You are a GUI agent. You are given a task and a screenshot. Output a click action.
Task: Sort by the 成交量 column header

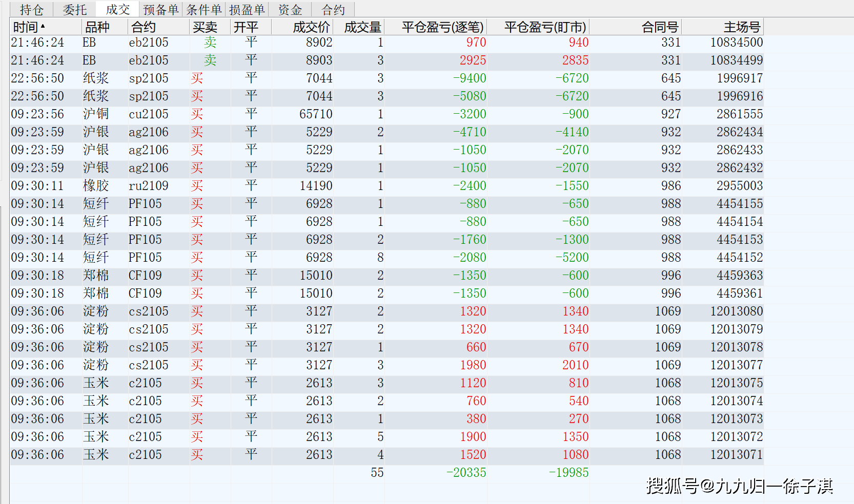(x=363, y=27)
